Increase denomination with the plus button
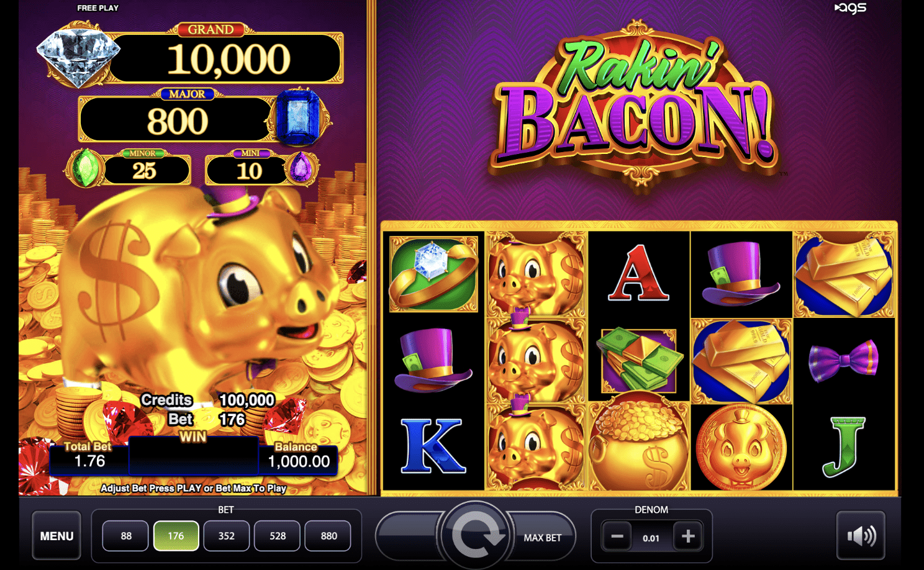The width and height of the screenshot is (924, 570). pos(688,536)
